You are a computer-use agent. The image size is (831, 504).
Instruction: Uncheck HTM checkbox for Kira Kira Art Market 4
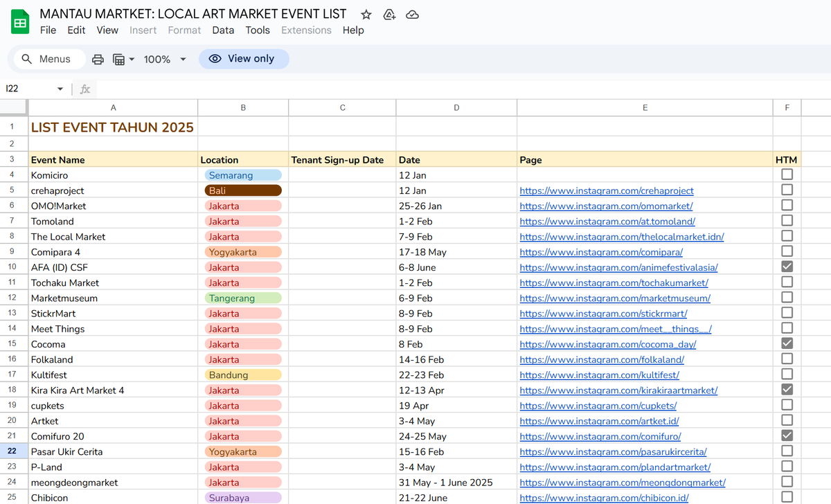coord(787,390)
